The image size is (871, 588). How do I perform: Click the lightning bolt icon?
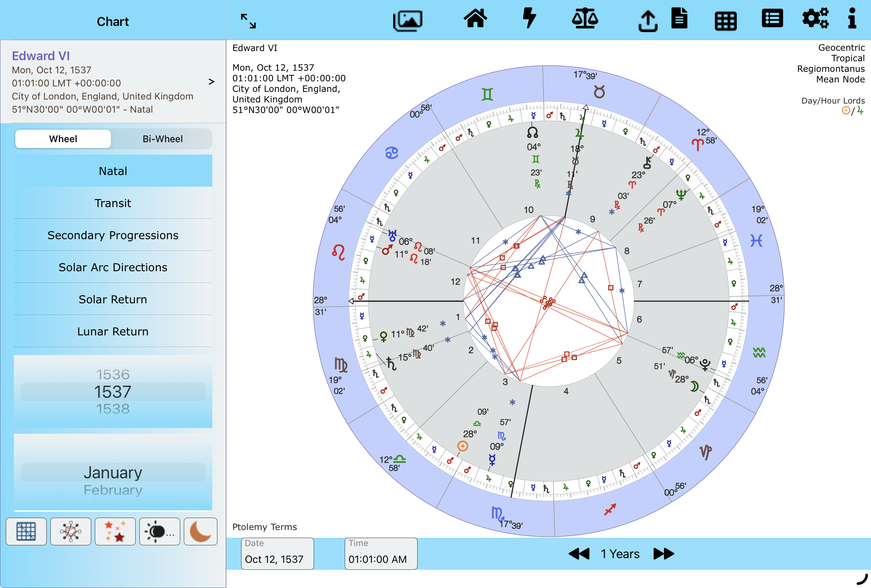pos(529,19)
